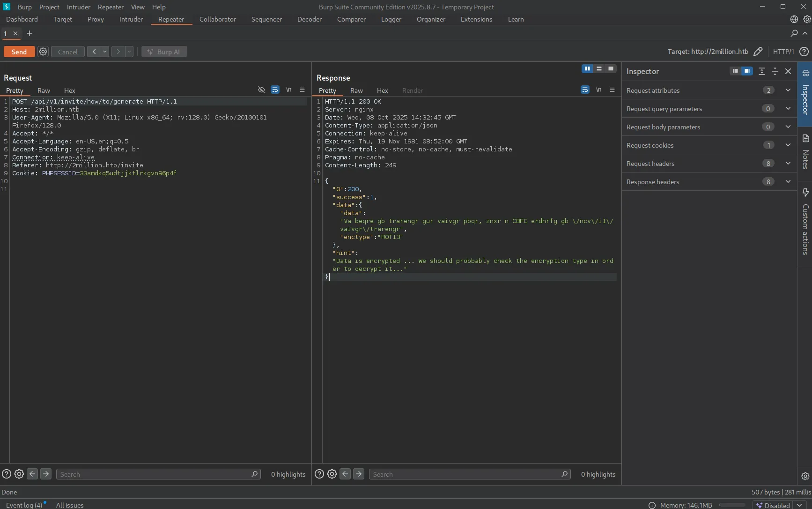The height and width of the screenshot is (509, 812).
Task: Toggle show newline characters in Request
Action: [288, 90]
